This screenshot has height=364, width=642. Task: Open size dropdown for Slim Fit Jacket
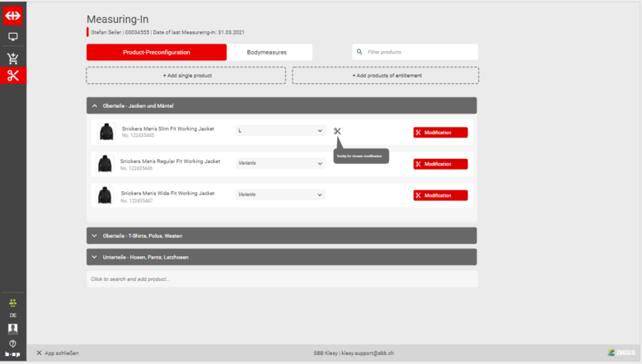tap(280, 131)
